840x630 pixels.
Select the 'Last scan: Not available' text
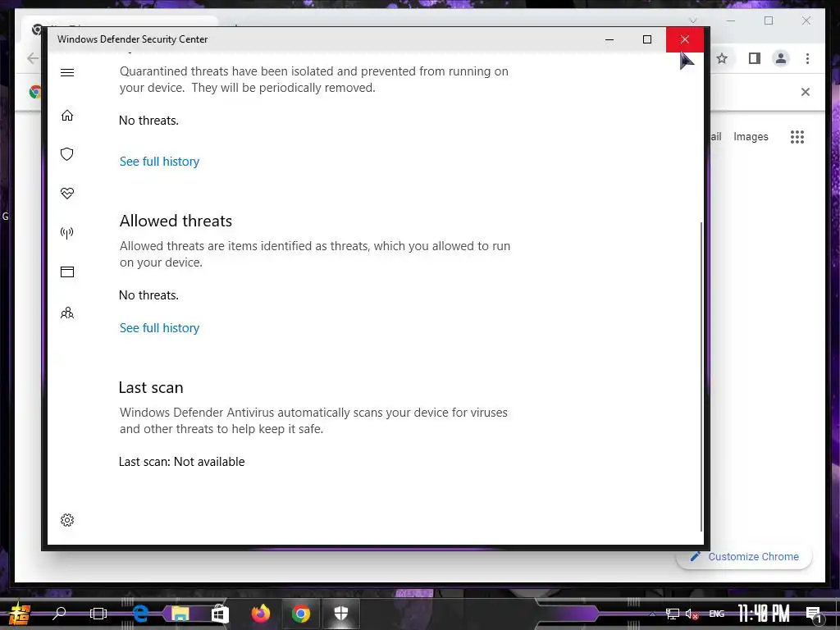coord(181,462)
